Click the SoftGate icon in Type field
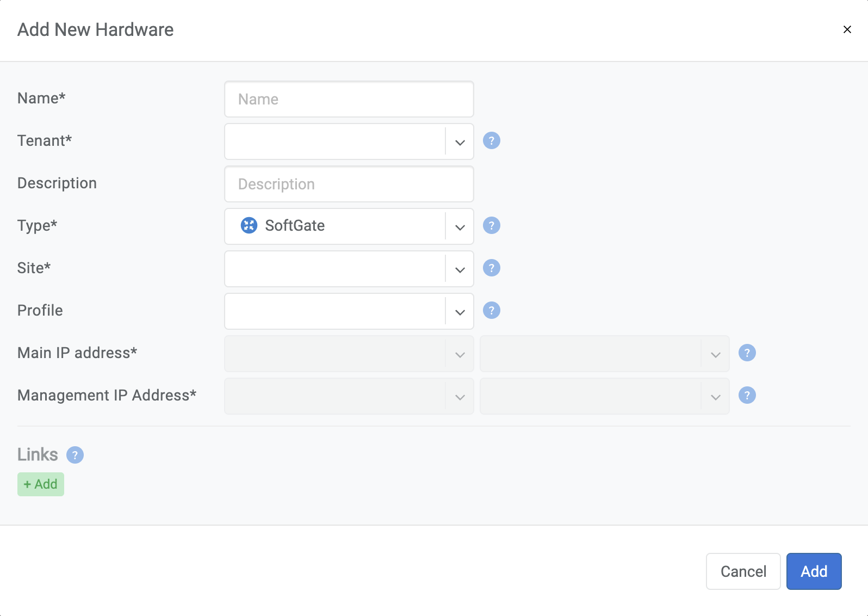868x616 pixels. (249, 226)
